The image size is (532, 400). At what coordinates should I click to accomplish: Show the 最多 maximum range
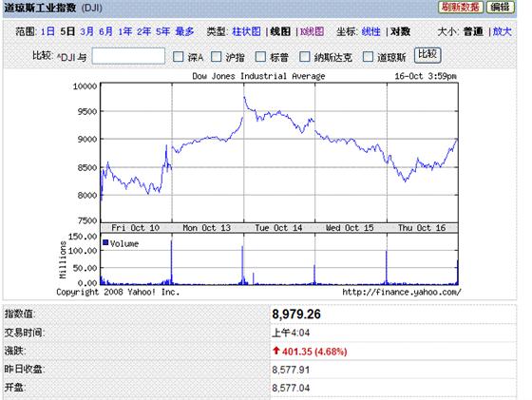click(184, 31)
